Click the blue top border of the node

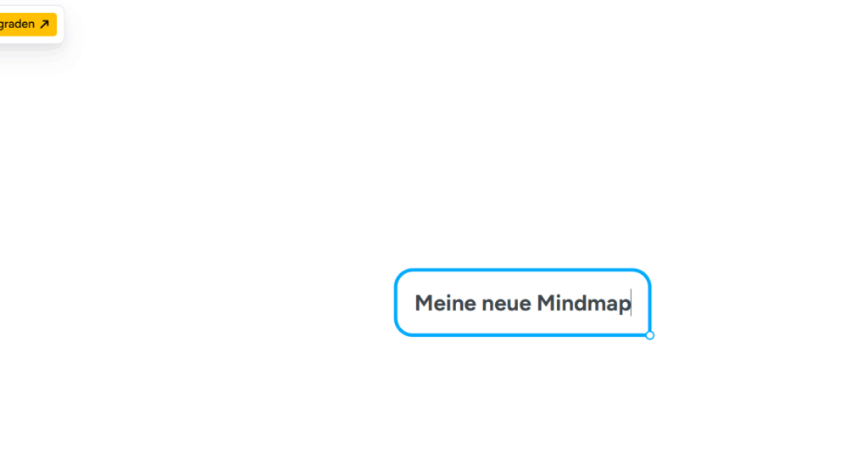[x=522, y=271]
